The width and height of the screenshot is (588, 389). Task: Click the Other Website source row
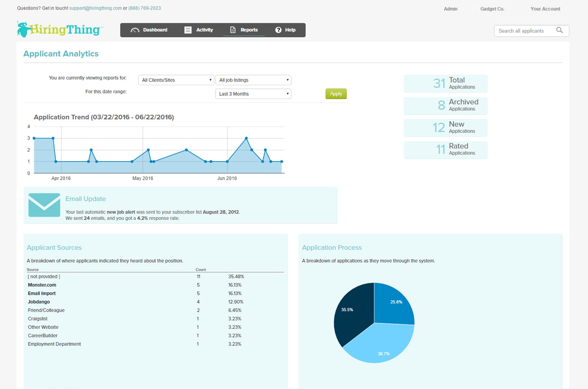click(155, 327)
